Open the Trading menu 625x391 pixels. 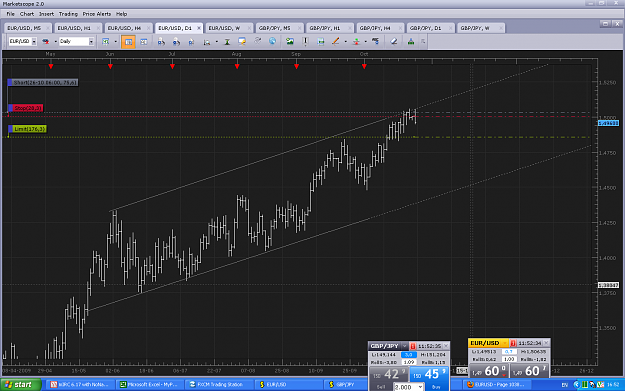[68, 14]
